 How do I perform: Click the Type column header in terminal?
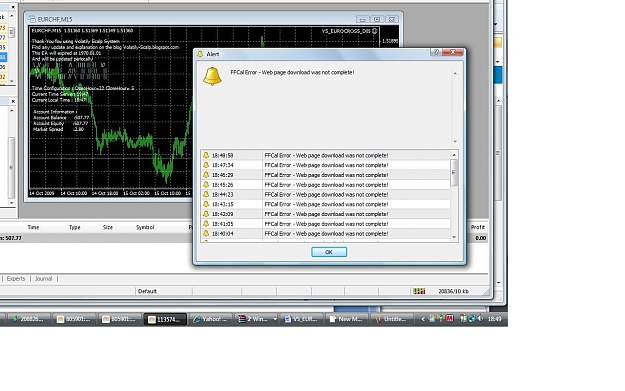pos(75,227)
